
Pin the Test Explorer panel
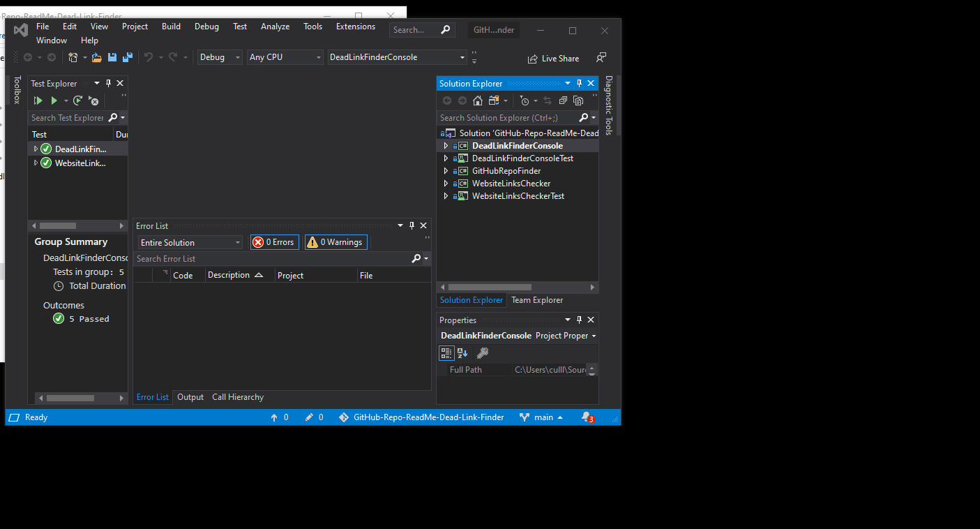[108, 83]
